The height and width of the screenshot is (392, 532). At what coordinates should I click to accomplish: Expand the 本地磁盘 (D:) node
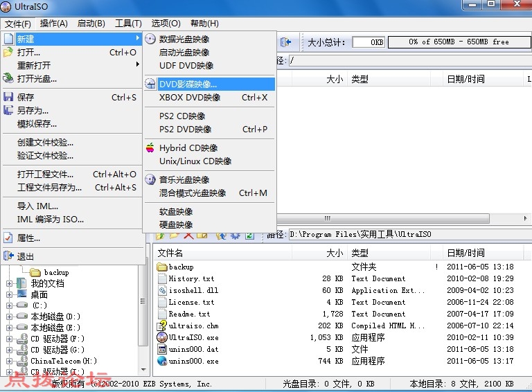tap(9, 317)
